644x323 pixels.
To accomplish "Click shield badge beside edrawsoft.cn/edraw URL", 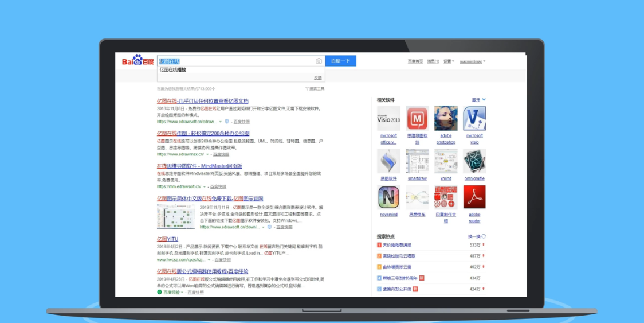I will [x=227, y=122].
